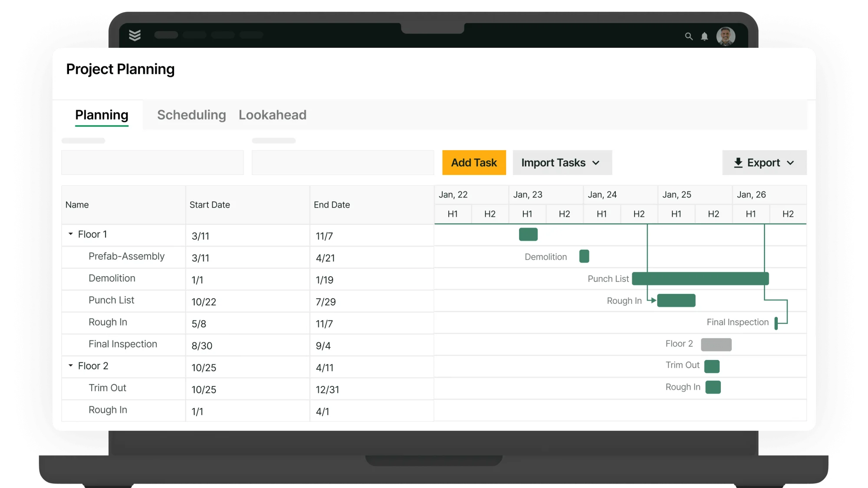Click the Add Task button
The width and height of the screenshot is (868, 488).
point(474,163)
